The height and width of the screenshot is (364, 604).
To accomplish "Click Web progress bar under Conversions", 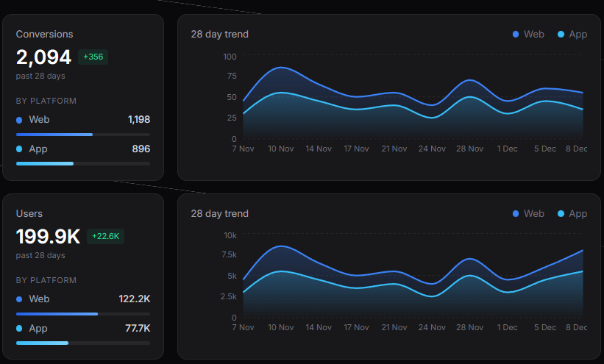I will click(83, 135).
